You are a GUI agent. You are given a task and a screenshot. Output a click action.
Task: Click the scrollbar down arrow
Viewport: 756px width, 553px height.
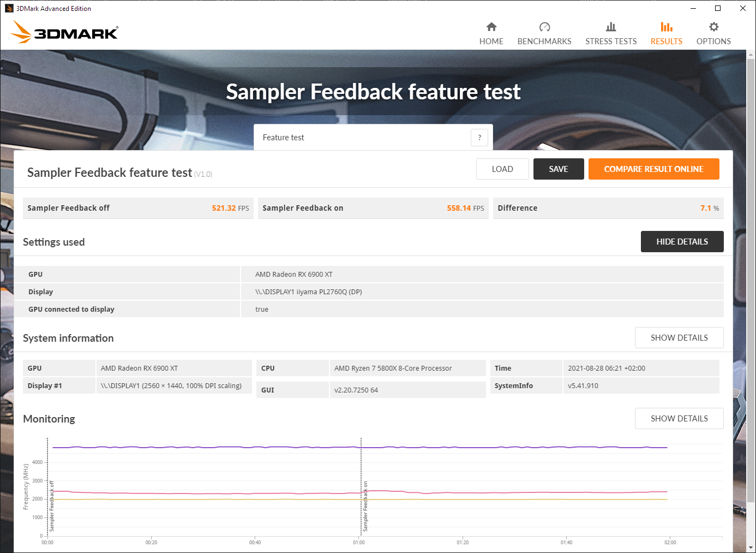[x=751, y=548]
